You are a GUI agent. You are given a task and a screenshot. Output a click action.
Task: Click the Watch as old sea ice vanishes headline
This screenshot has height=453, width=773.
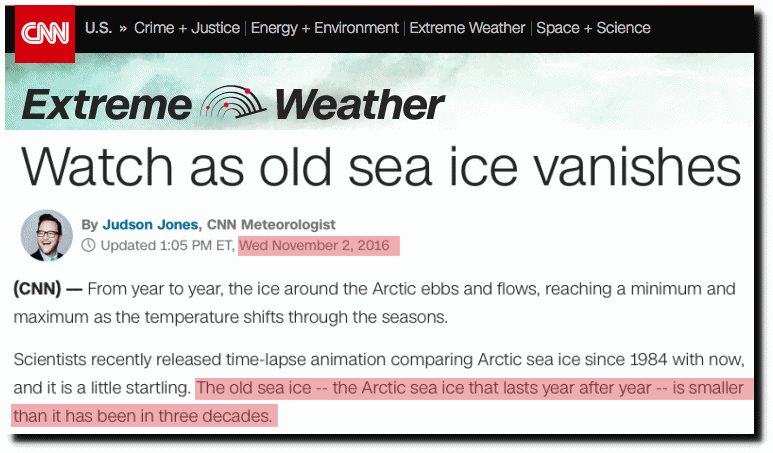click(381, 167)
